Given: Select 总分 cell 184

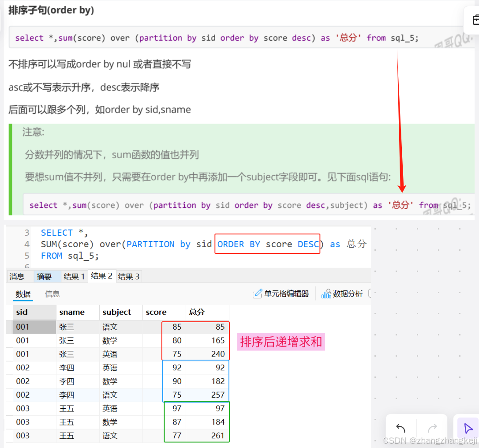Looking at the screenshot, I should tap(207, 422).
